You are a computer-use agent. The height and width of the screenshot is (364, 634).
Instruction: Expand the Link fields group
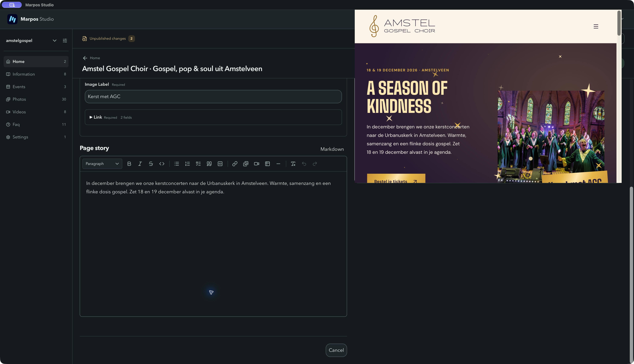(x=213, y=117)
